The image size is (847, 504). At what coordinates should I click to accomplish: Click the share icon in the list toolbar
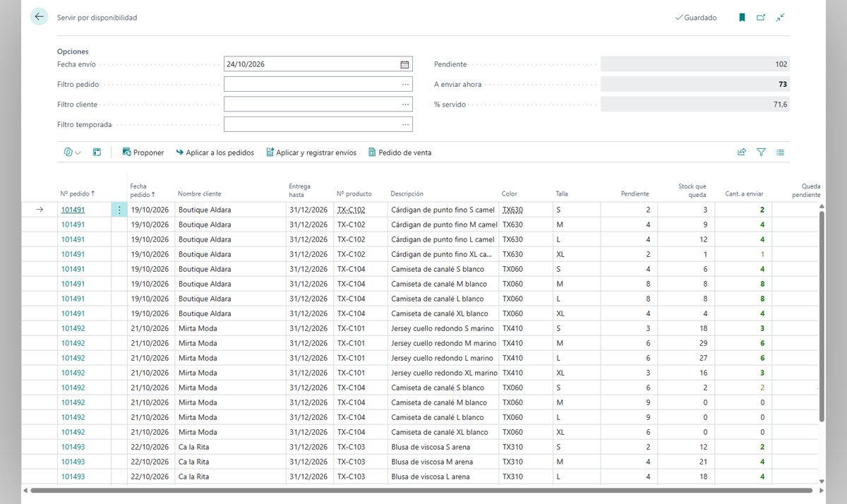coord(742,152)
